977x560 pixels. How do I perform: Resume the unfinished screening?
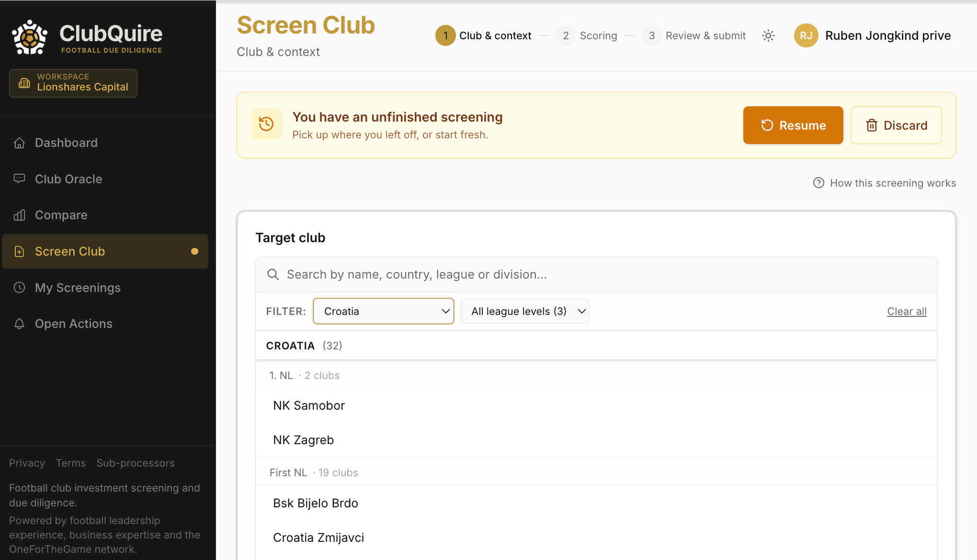pyautogui.click(x=793, y=125)
